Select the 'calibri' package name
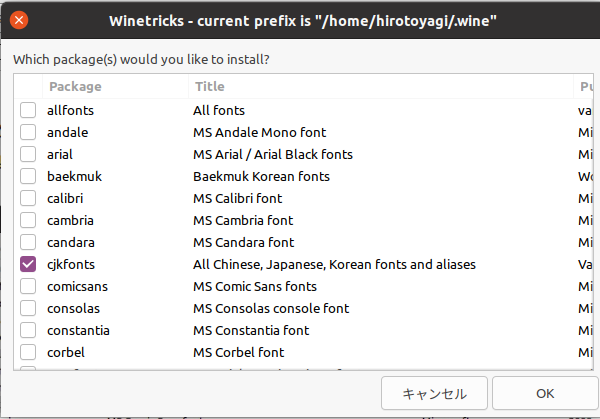The image size is (600, 419). point(65,199)
